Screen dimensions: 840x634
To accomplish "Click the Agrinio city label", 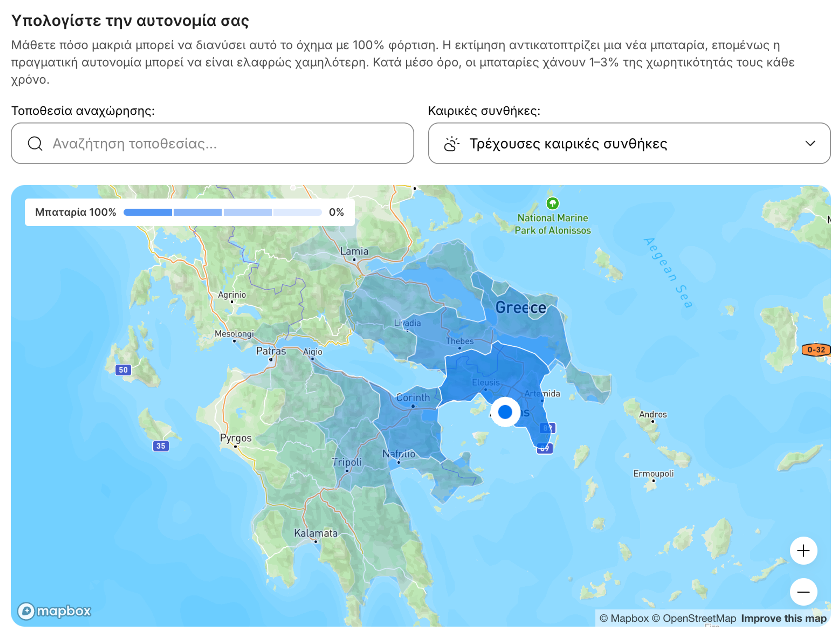I will (232, 295).
